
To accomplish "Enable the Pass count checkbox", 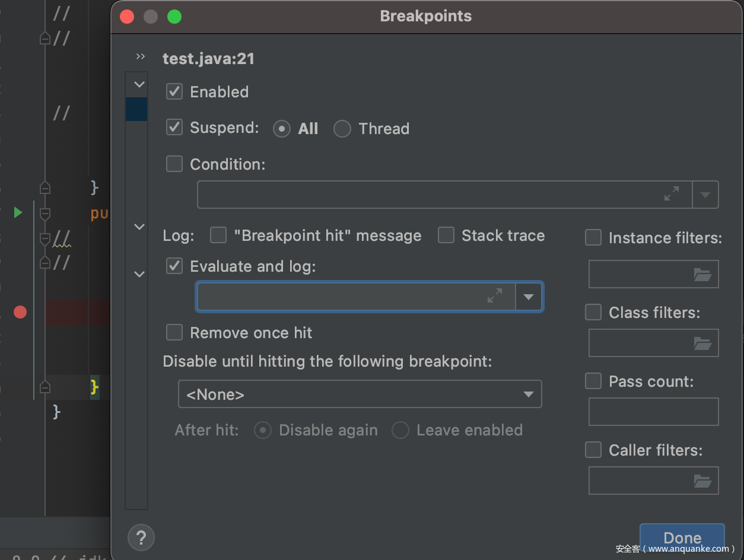I will (593, 381).
